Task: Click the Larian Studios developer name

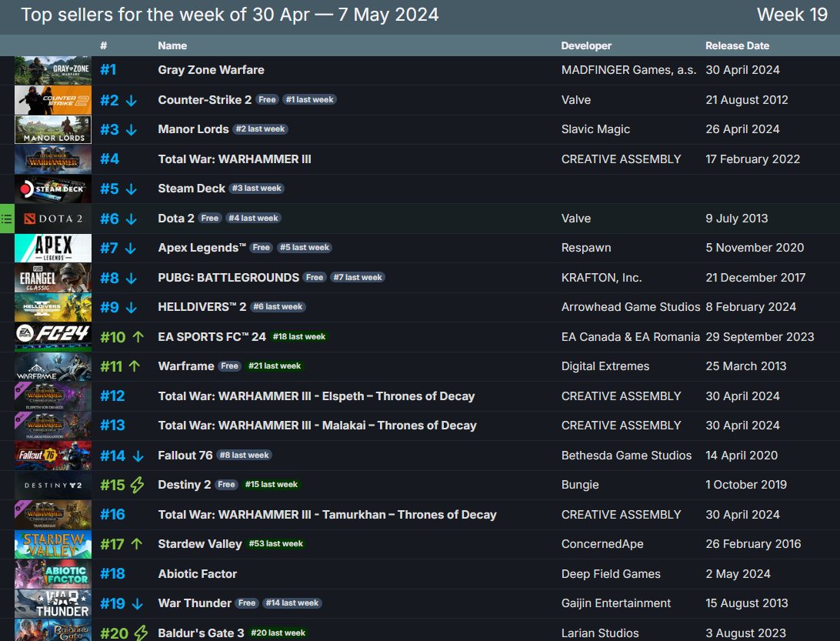Action: tap(600, 633)
